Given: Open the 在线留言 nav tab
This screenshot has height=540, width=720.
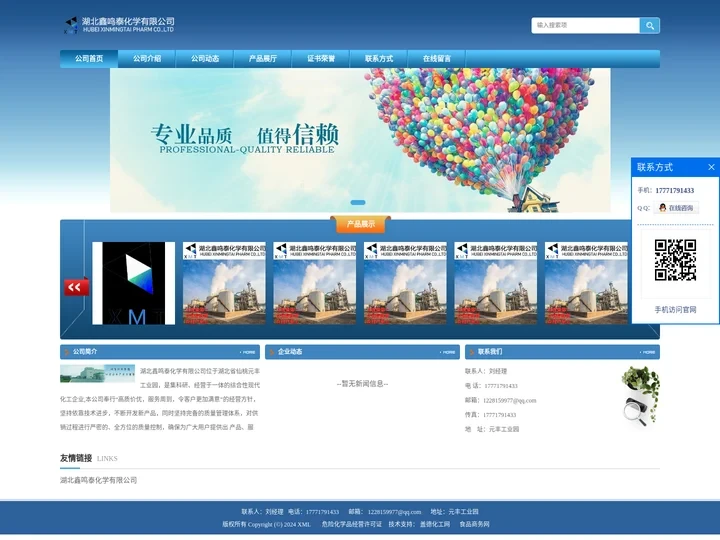Looking at the screenshot, I should 437,59.
